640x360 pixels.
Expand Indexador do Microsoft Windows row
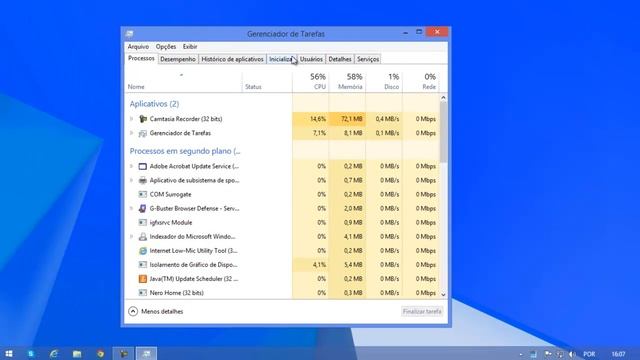point(131,237)
